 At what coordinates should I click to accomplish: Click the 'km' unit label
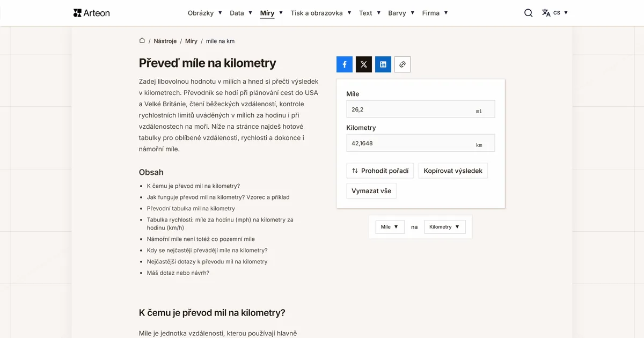(x=479, y=145)
